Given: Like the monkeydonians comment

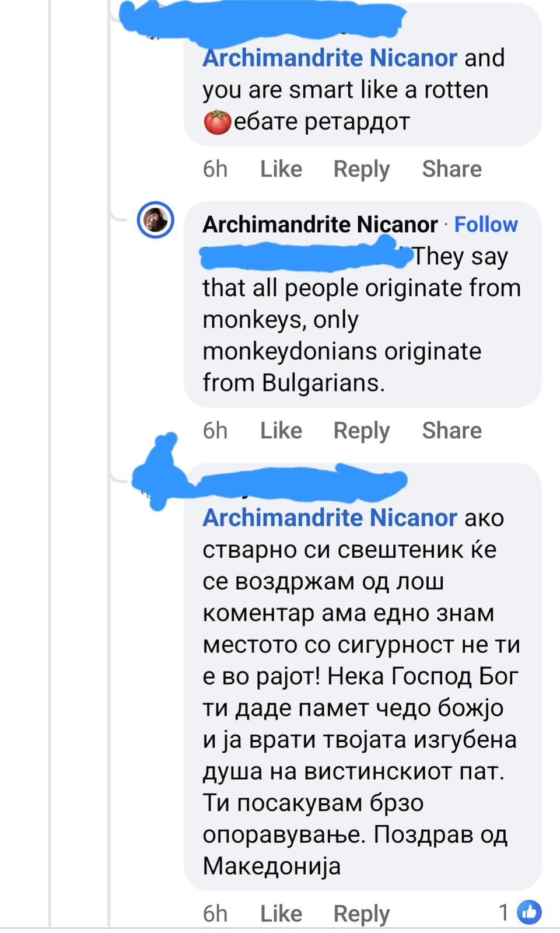Looking at the screenshot, I should click(x=281, y=430).
